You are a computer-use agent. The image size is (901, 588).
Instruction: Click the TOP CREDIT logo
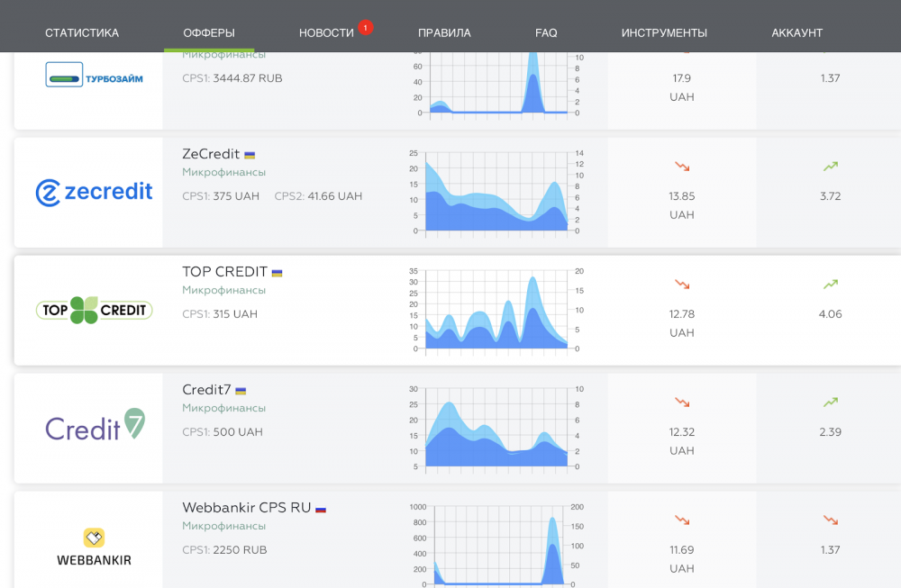click(x=95, y=310)
